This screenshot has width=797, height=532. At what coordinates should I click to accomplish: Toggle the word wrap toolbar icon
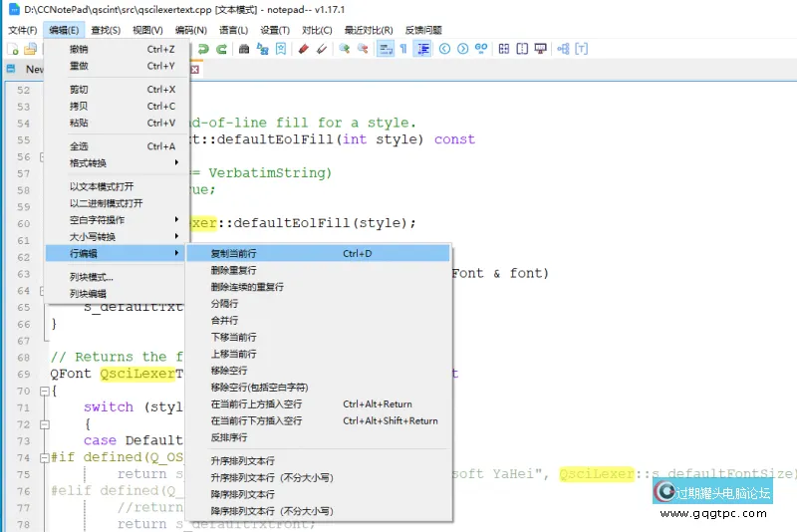[386, 49]
